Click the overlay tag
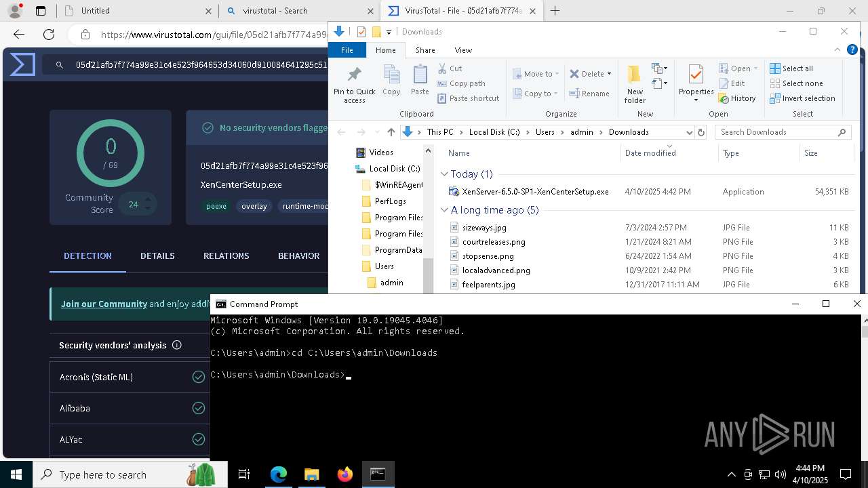Image resolution: width=868 pixels, height=488 pixels. point(254,206)
